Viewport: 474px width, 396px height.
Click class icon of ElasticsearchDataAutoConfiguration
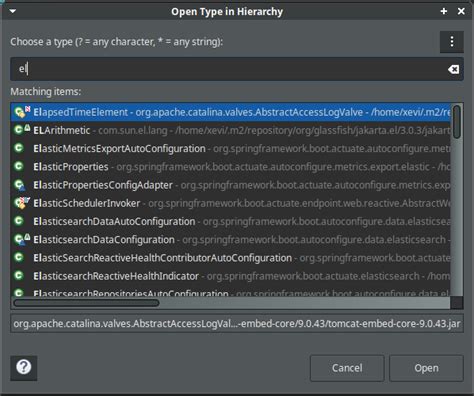[19, 221]
